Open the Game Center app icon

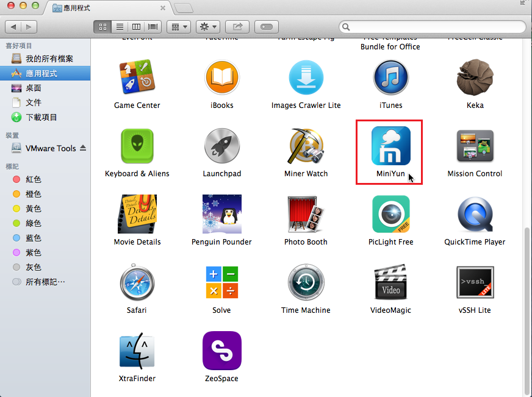[x=137, y=77]
